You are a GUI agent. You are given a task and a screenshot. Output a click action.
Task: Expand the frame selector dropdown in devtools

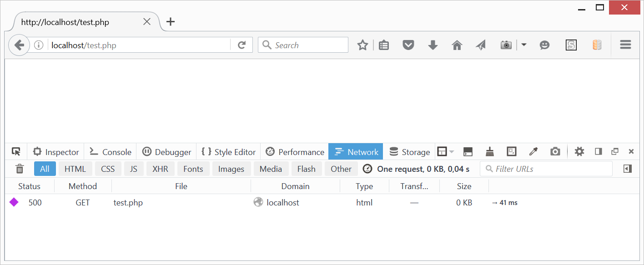[445, 152]
